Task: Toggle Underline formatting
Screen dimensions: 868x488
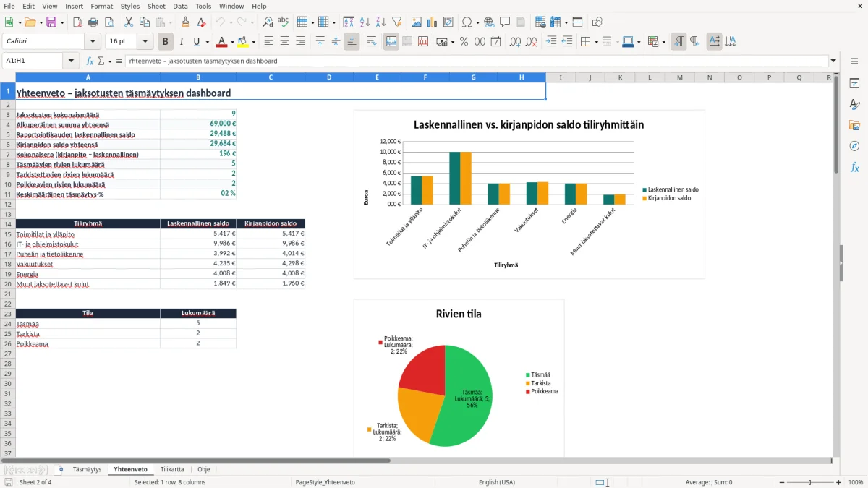Action: 197,42
